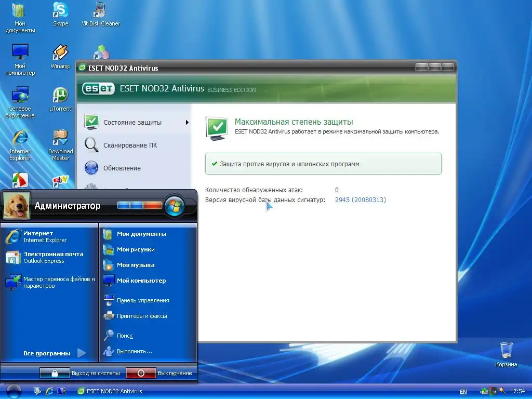Open Мой компьютер desktop icon

tap(20, 60)
